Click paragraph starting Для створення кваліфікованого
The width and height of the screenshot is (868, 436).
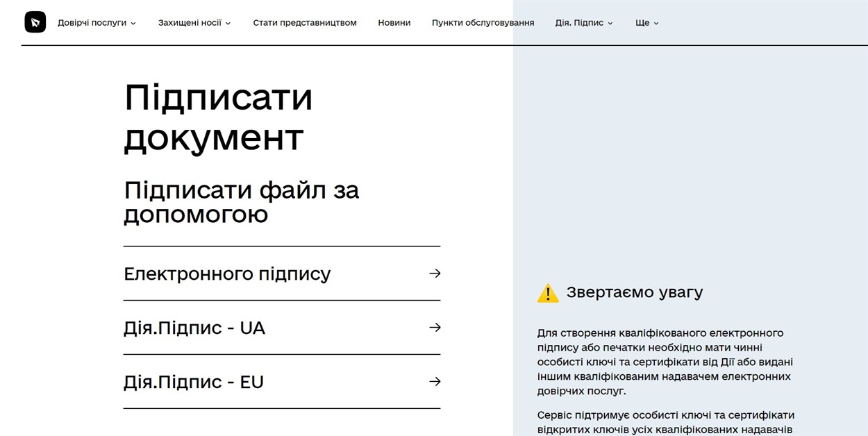(665, 362)
